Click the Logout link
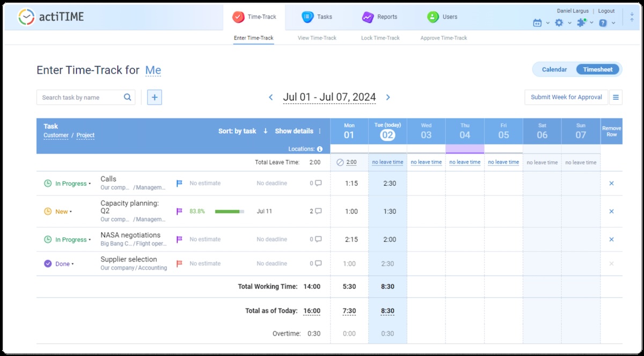The height and width of the screenshot is (356, 644). pos(606,11)
